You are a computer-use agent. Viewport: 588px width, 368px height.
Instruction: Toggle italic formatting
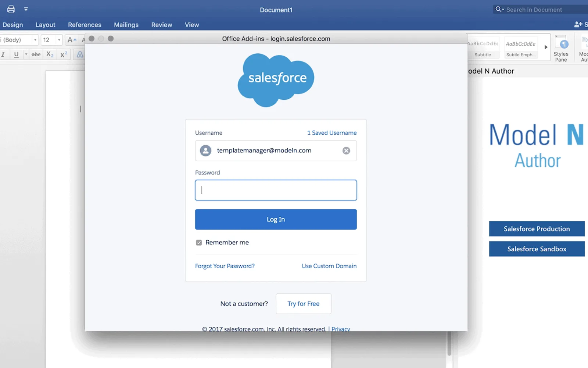[x=3, y=54]
